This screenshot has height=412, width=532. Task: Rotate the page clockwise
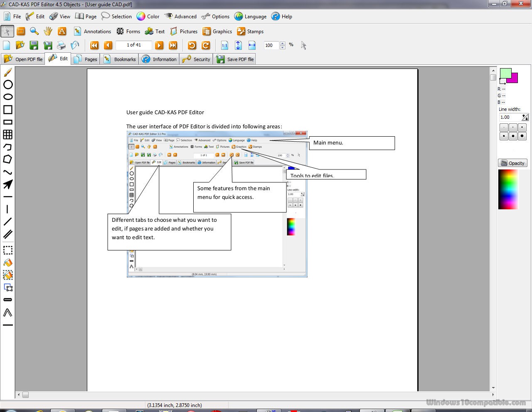coord(206,45)
